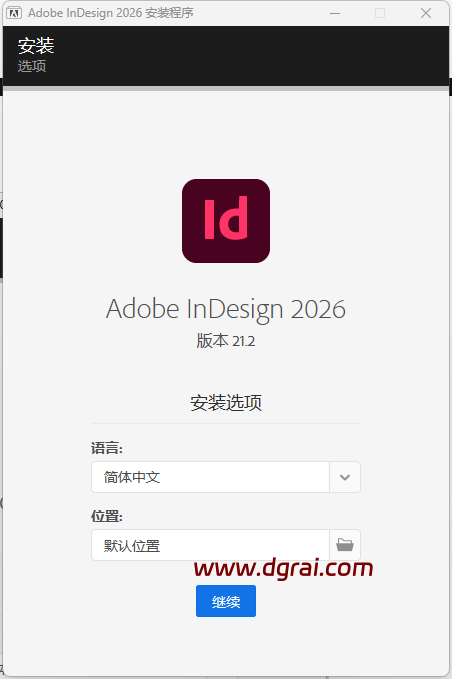Viewport: 452px width, 679px height.
Task: Click the Adobe icon in the title bar
Action: click(x=14, y=13)
